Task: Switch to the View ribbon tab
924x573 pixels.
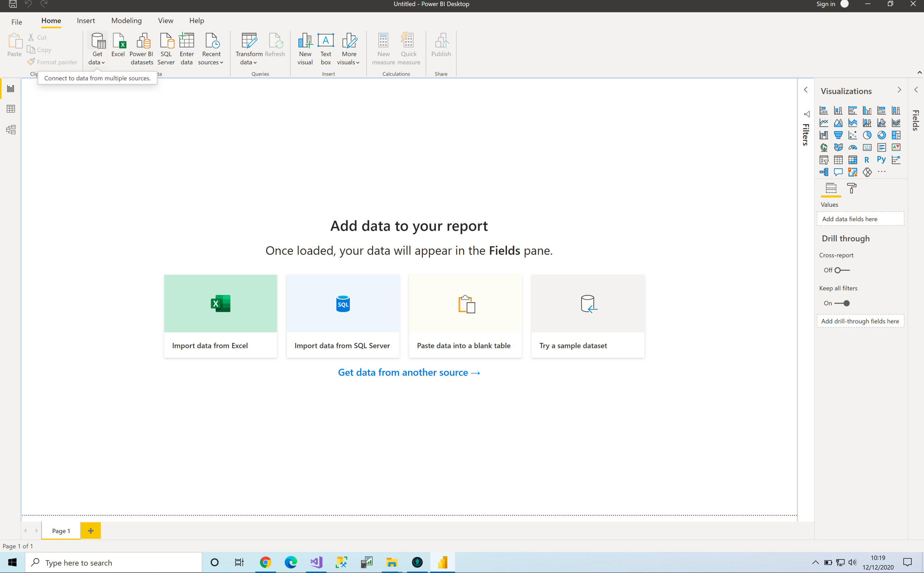Action: (165, 20)
